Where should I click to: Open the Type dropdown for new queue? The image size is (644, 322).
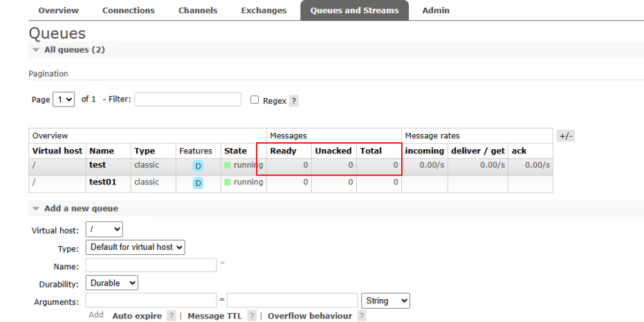coord(135,247)
